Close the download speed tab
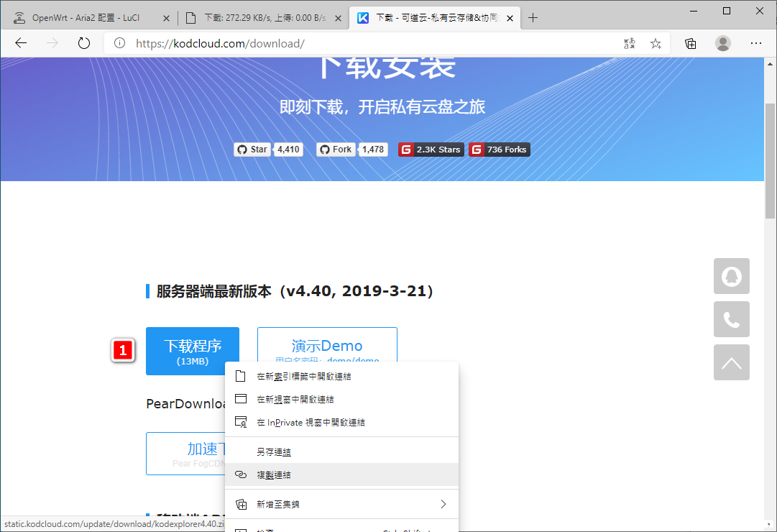 click(338, 19)
